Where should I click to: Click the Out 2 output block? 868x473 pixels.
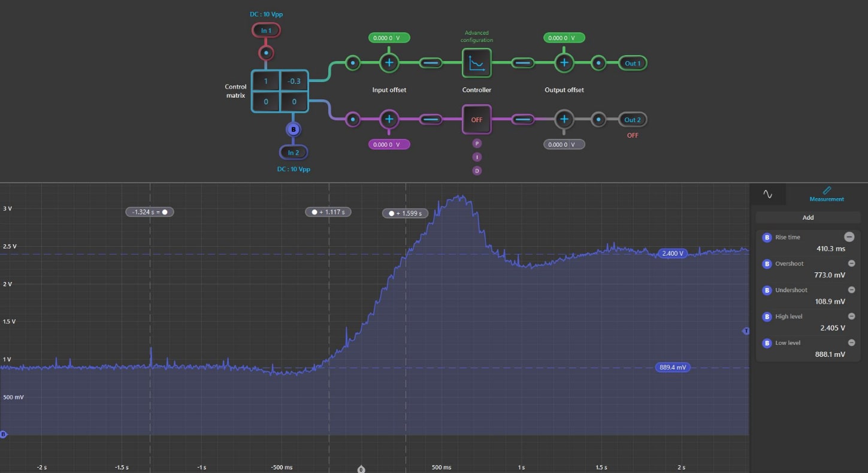(633, 120)
